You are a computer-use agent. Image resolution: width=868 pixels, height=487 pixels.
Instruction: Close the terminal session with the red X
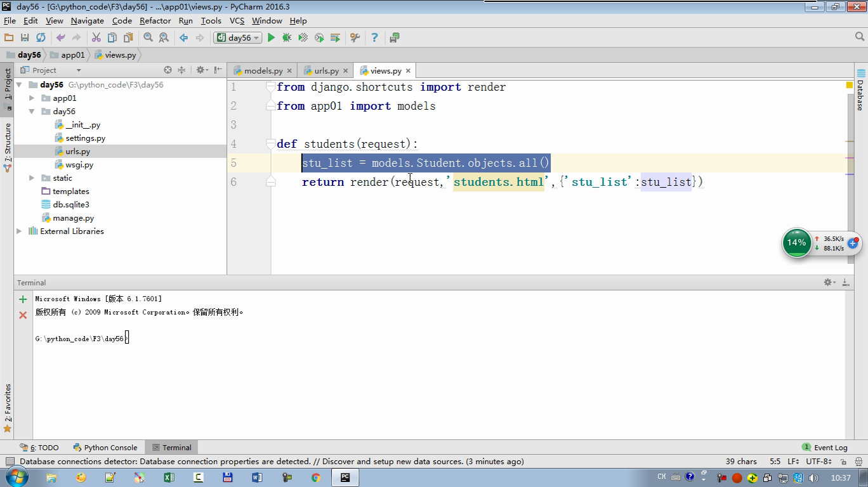click(x=23, y=315)
